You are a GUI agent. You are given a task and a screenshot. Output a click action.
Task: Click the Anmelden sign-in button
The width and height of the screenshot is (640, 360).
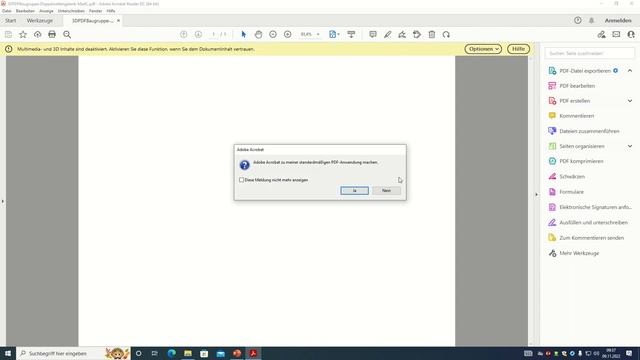coord(618,20)
